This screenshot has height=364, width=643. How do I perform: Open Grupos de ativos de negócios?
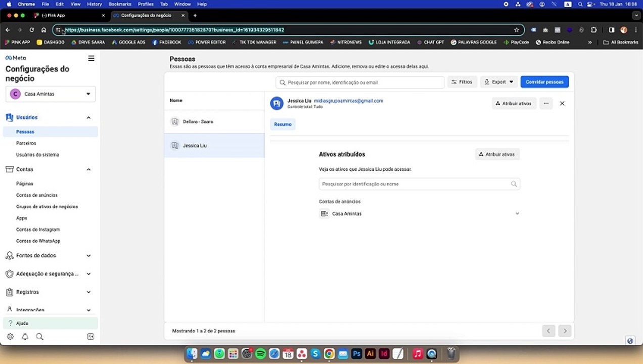[x=47, y=207]
